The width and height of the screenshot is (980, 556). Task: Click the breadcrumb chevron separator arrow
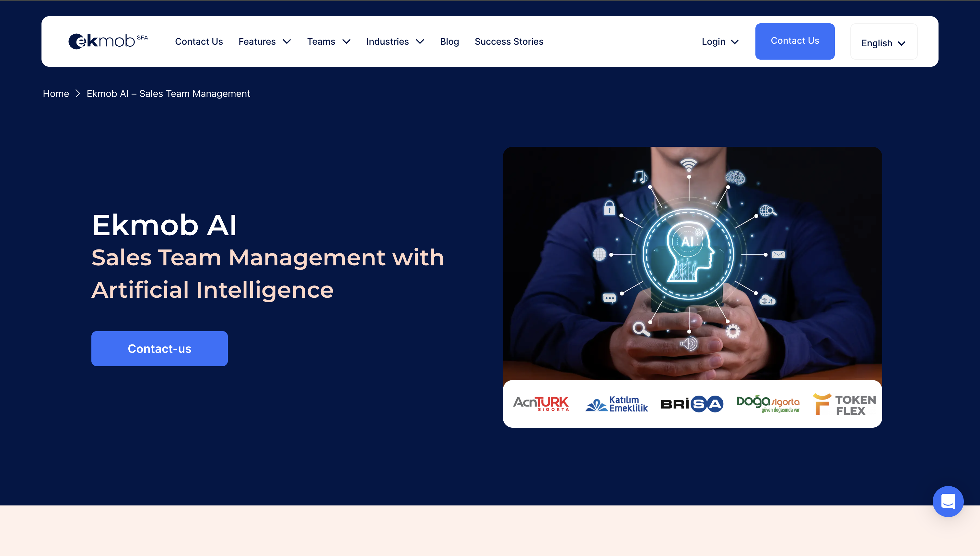click(78, 94)
